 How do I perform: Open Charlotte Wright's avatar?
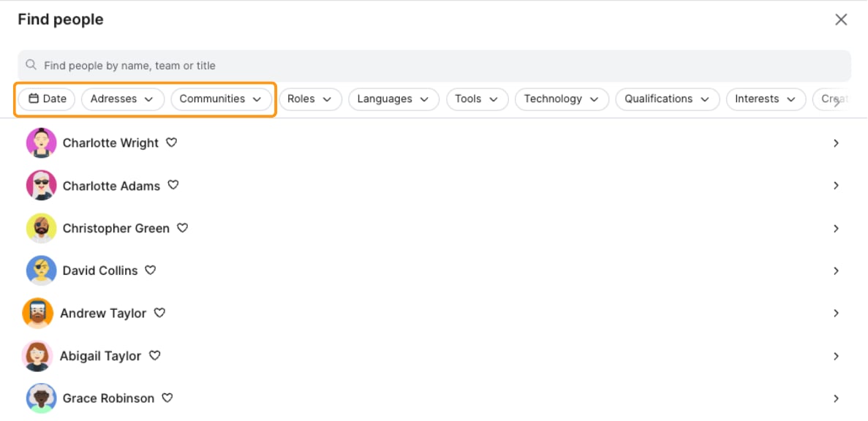pyautogui.click(x=42, y=143)
